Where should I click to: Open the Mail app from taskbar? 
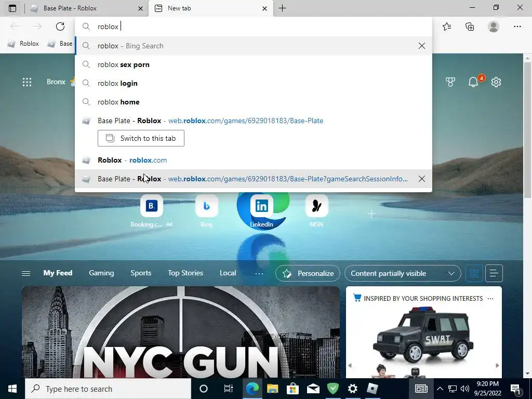tap(313, 389)
